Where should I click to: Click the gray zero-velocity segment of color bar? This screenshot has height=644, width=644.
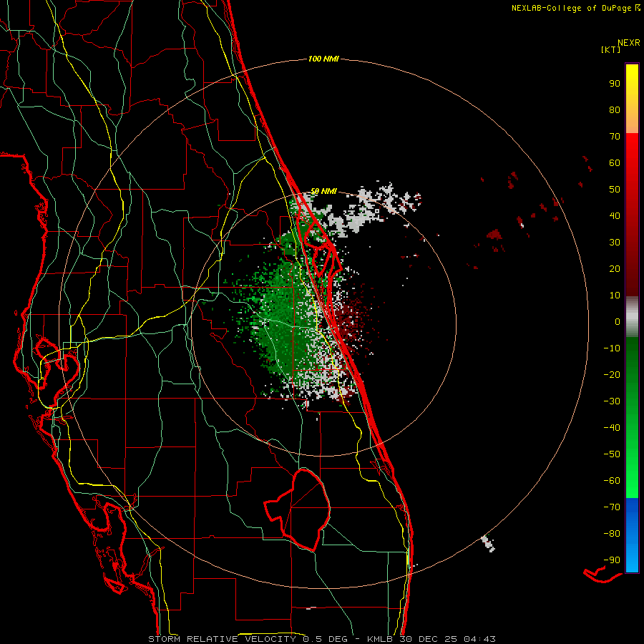coord(632,317)
